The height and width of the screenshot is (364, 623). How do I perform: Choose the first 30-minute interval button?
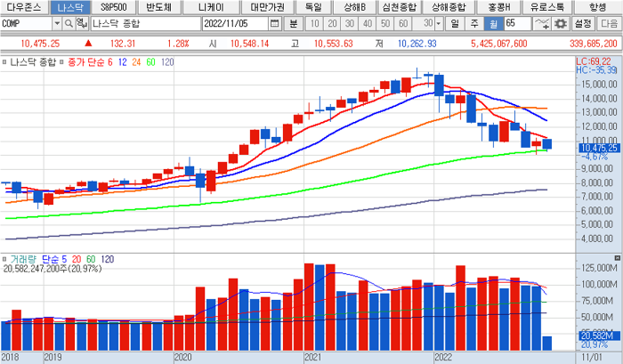coord(350,23)
